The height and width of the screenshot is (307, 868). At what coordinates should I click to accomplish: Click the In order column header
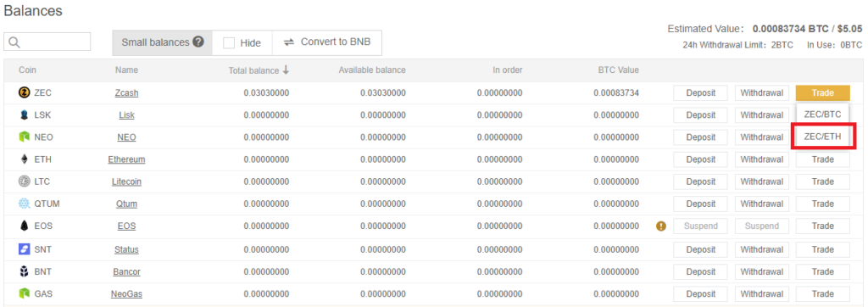coord(508,70)
